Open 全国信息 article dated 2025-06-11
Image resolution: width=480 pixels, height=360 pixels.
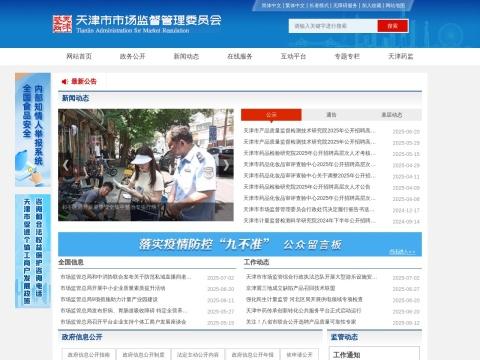pyautogui.click(x=109, y=299)
